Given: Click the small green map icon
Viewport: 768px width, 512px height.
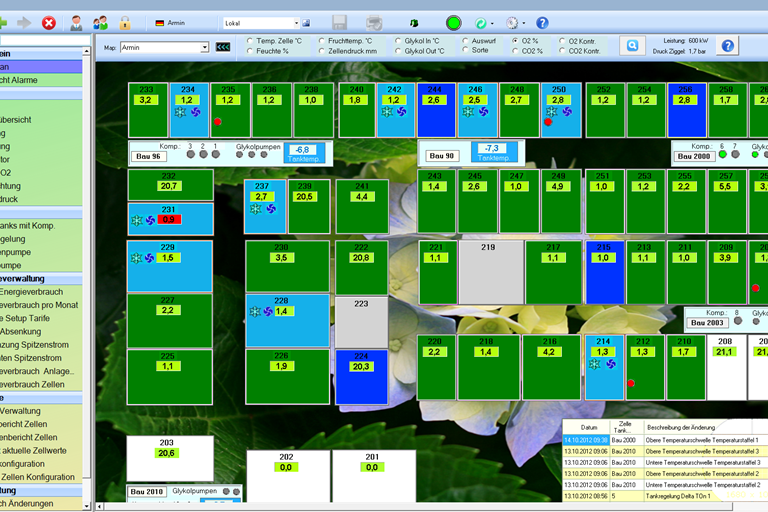Looking at the screenshot, I should pyautogui.click(x=414, y=23).
